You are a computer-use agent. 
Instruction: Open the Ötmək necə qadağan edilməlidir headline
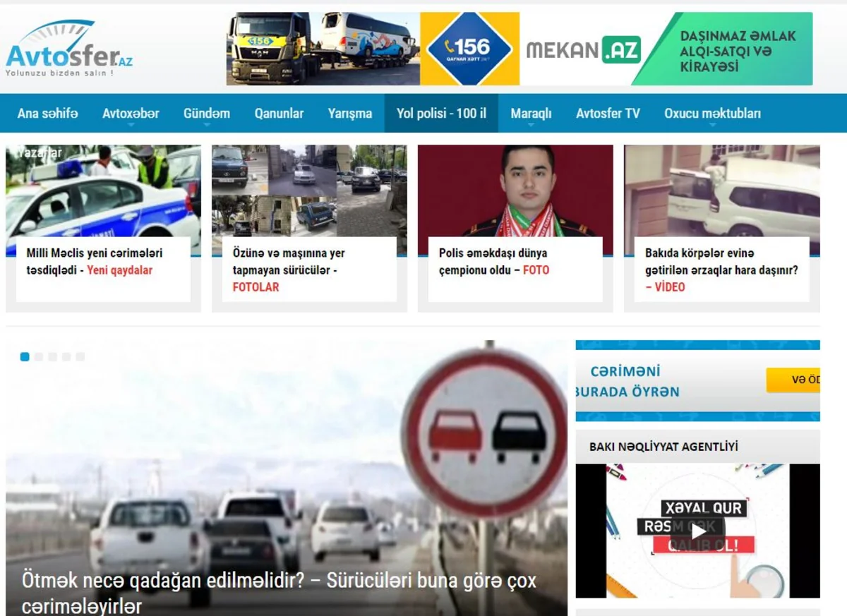tap(279, 593)
